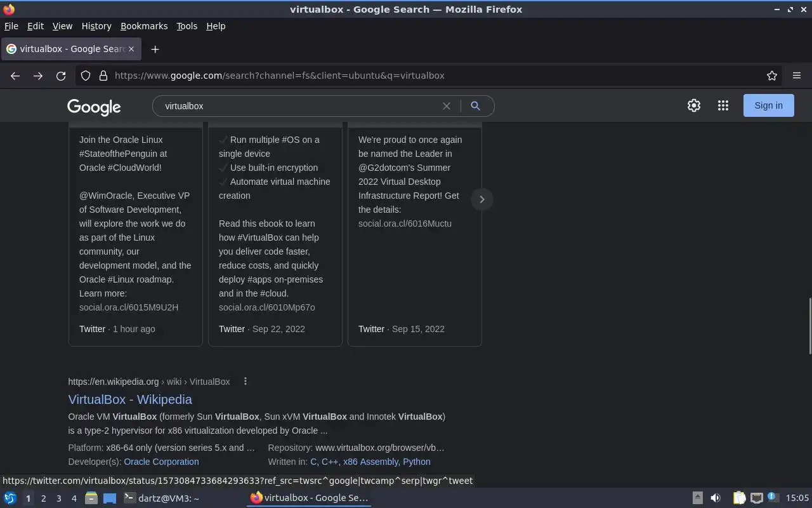The height and width of the screenshot is (508, 812).
Task: Open the file manager from taskbar
Action: pyautogui.click(x=91, y=498)
